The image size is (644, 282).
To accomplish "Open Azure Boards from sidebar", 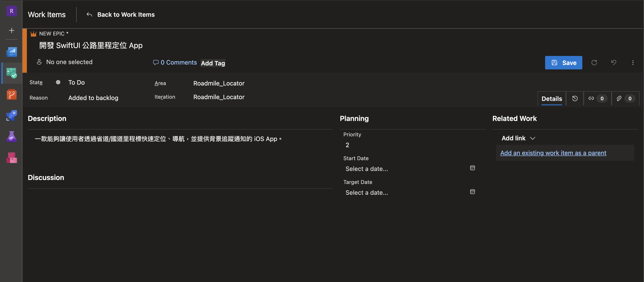I will tap(11, 73).
